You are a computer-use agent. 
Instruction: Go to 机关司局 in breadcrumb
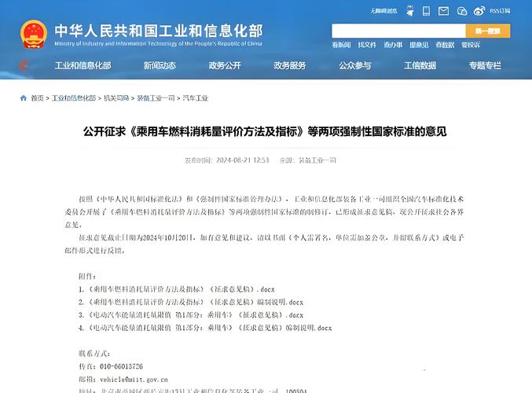116,98
